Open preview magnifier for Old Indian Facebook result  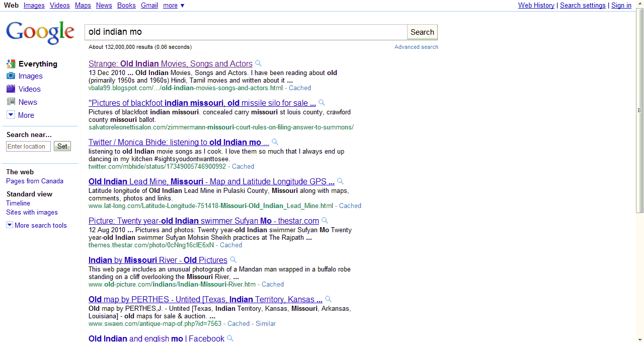(230, 338)
